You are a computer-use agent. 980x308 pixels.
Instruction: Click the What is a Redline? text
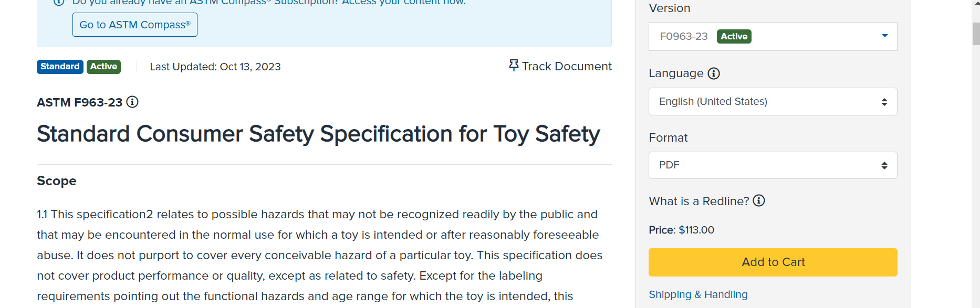(x=699, y=201)
